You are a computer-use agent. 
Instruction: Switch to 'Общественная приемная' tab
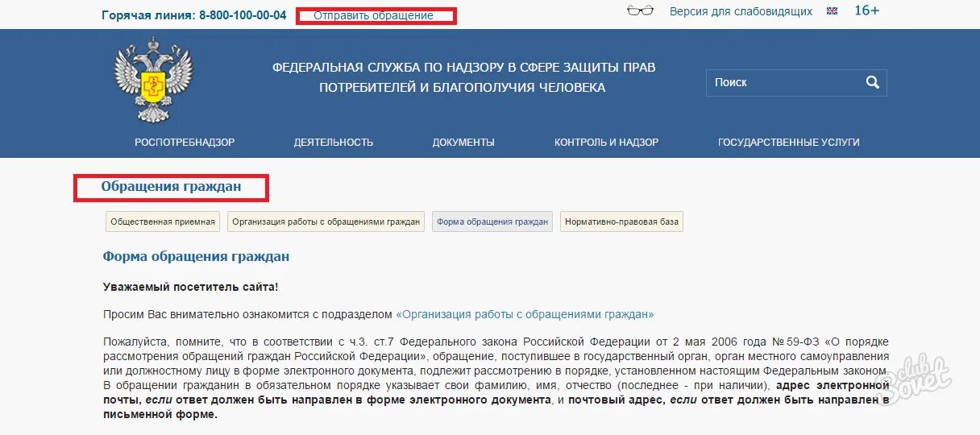tap(164, 222)
